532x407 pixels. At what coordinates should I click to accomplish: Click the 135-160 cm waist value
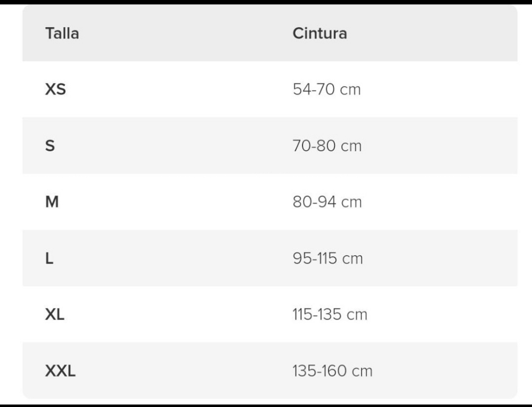click(x=332, y=371)
